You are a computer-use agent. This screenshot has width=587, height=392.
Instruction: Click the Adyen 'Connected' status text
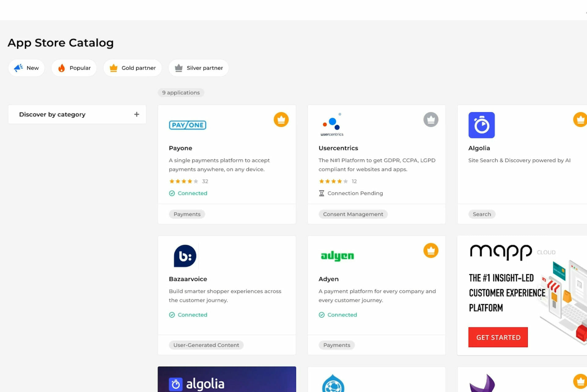click(x=342, y=315)
